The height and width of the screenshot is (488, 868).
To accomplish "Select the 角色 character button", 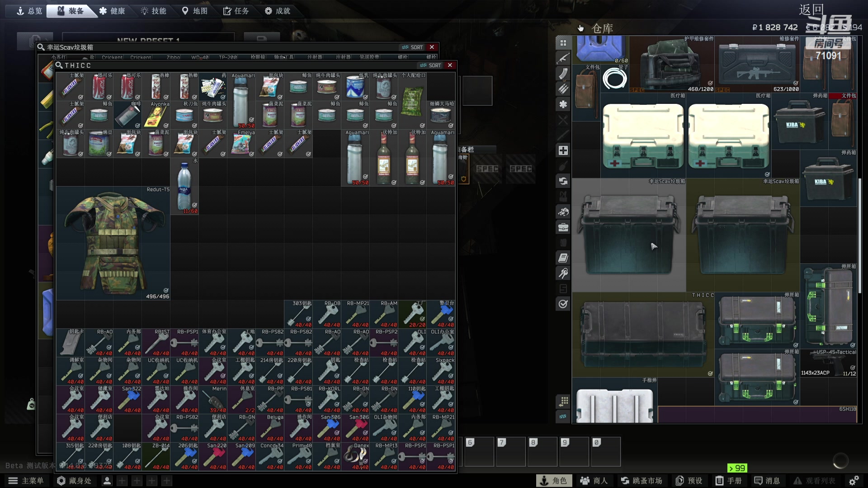I will [554, 481].
